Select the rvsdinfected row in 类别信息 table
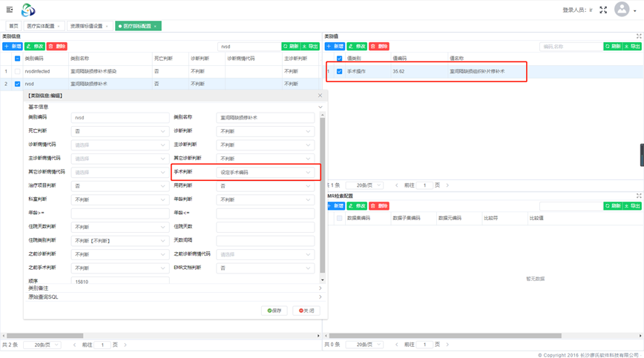644x358 pixels. [160, 71]
